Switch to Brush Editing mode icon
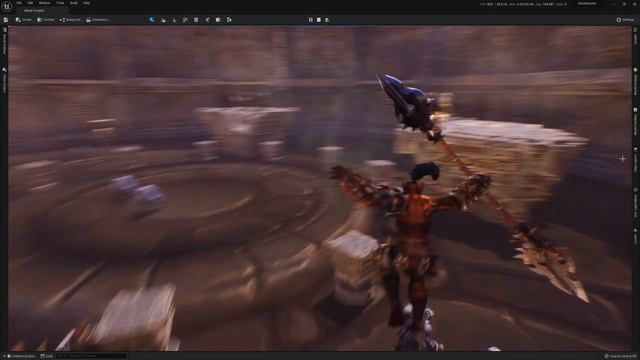Screen dimensions: 640x360 [218, 20]
